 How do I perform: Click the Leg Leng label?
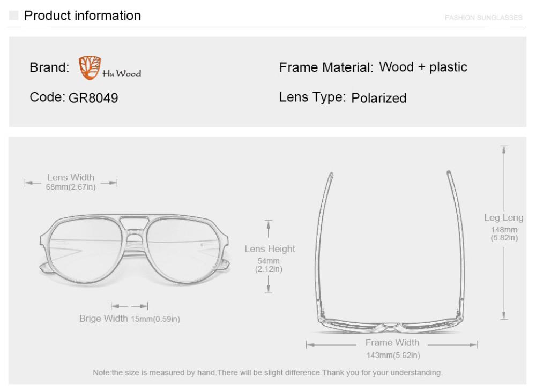(x=504, y=218)
